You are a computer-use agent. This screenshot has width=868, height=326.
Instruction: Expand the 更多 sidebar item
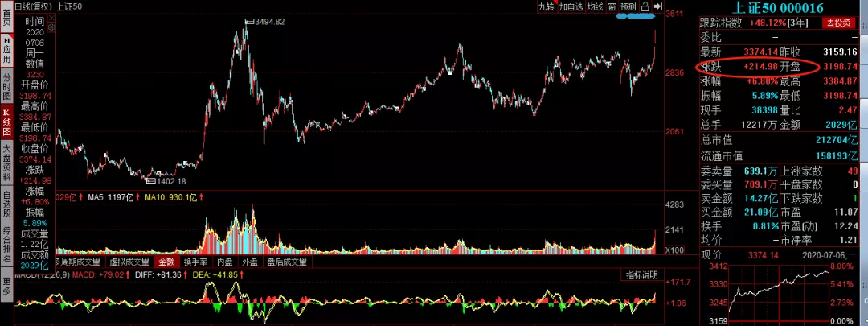coord(6,284)
